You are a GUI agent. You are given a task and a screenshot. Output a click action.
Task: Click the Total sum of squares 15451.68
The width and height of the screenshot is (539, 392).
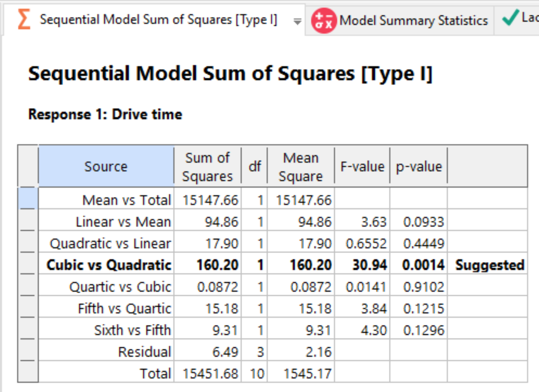(x=210, y=373)
